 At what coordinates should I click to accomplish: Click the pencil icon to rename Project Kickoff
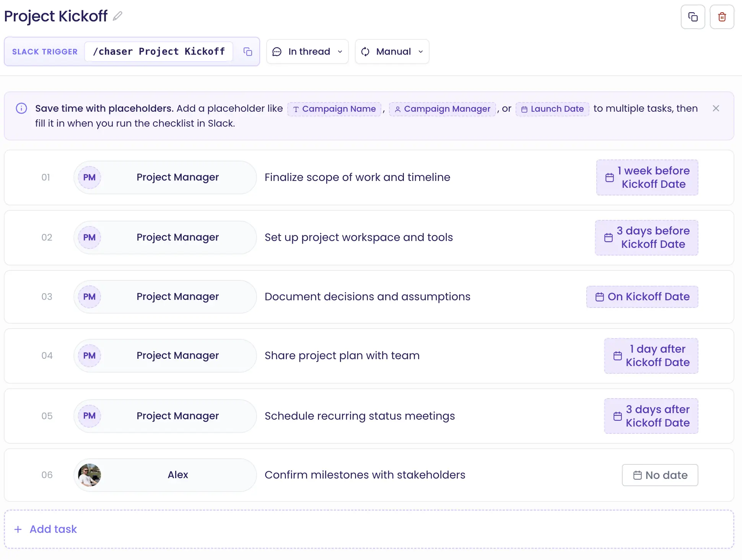point(117,16)
